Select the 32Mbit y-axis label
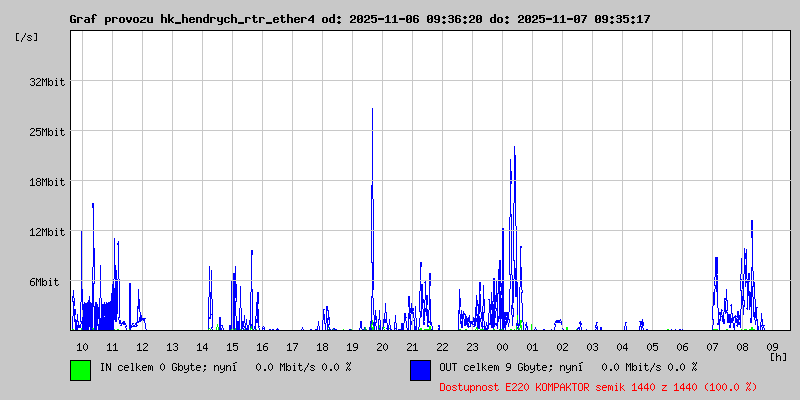Screen dimensions: 800x400 click(x=47, y=82)
